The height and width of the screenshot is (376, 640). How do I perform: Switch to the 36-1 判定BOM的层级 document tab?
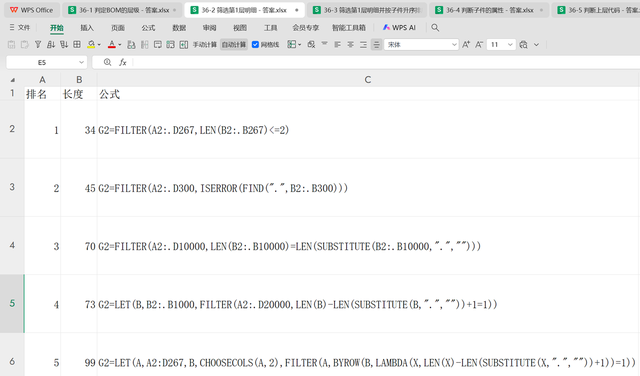coord(122,10)
